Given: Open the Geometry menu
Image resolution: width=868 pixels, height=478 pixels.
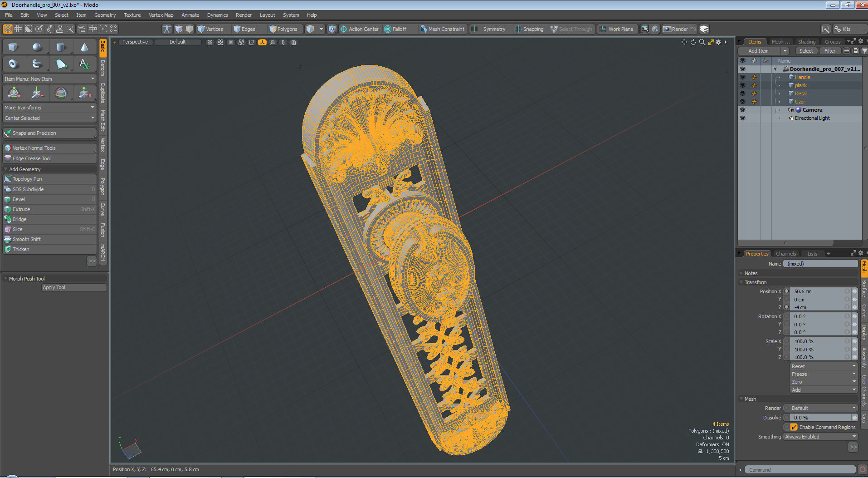Looking at the screenshot, I should [x=105, y=15].
